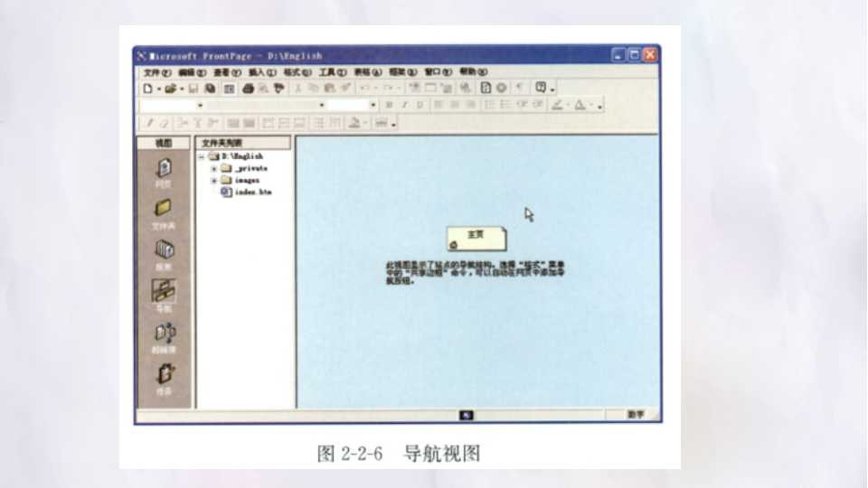
Task: Toggle Bold formatting button
Action: [x=389, y=105]
